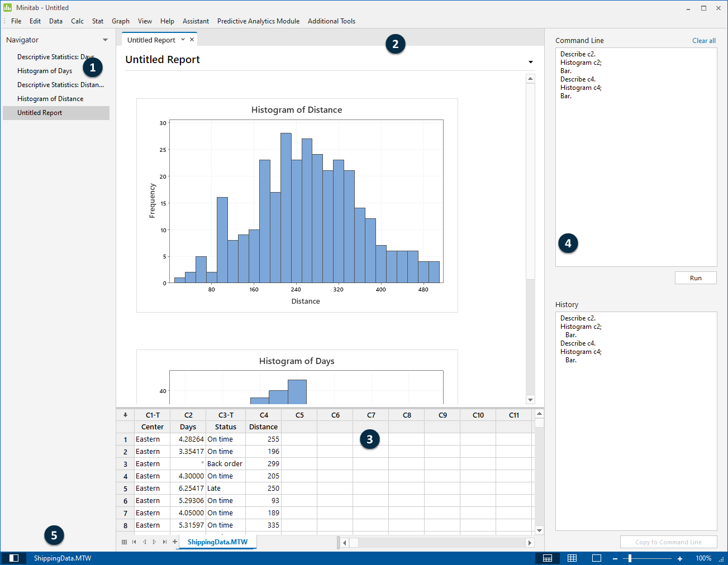Switch to the ShippingData.MTW worksheet tab

[x=217, y=542]
